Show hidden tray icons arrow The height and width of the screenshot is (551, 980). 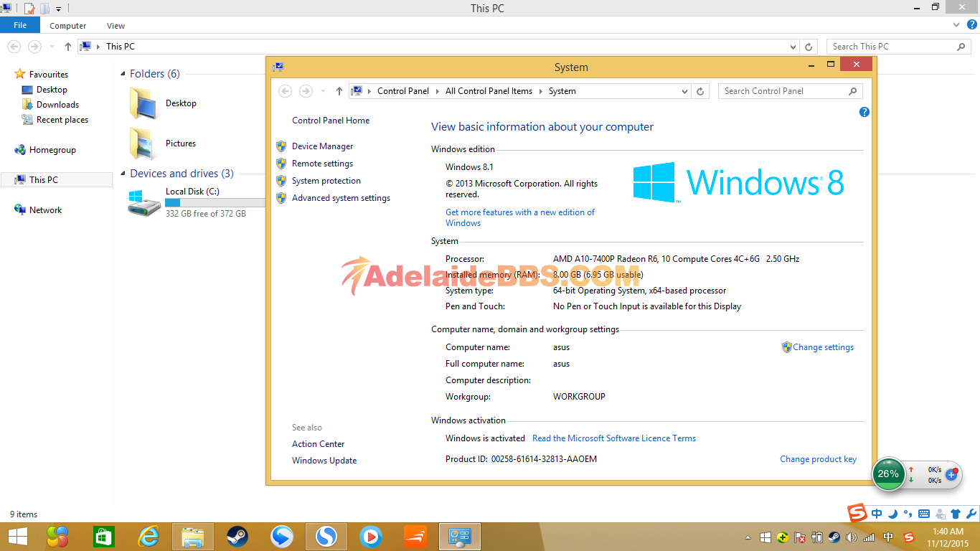pyautogui.click(x=748, y=537)
